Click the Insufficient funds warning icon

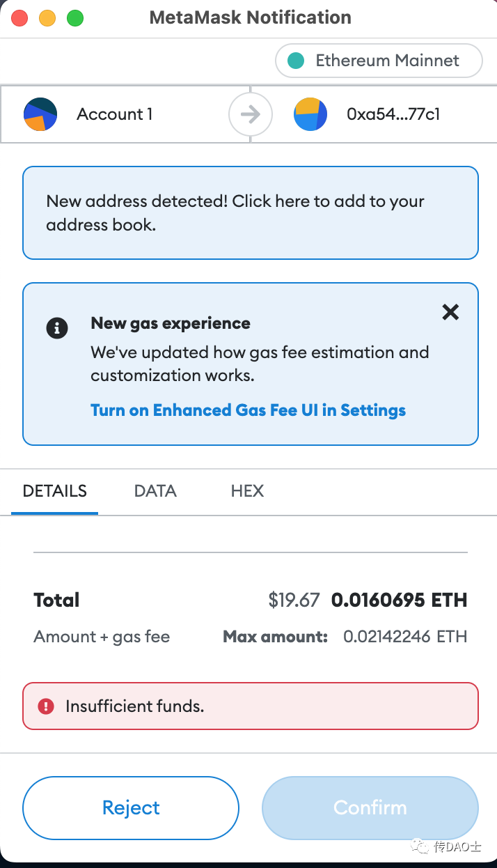(46, 706)
